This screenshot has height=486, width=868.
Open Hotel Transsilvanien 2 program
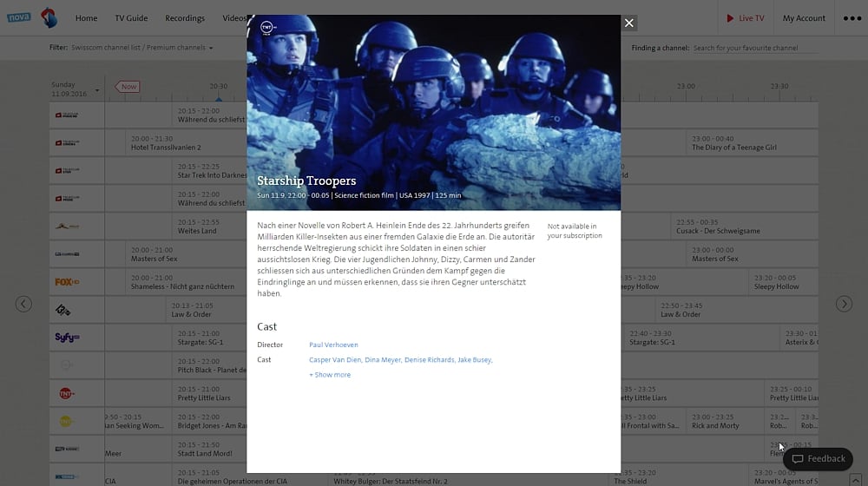pyautogui.click(x=186, y=143)
